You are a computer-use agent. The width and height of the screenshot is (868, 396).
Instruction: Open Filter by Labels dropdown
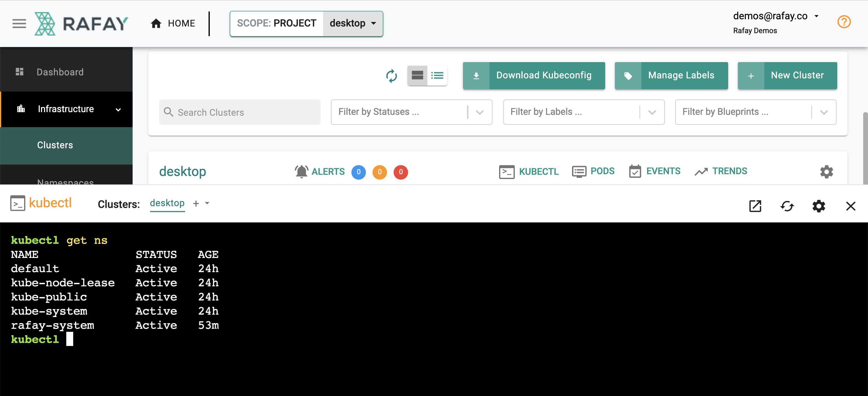point(583,112)
